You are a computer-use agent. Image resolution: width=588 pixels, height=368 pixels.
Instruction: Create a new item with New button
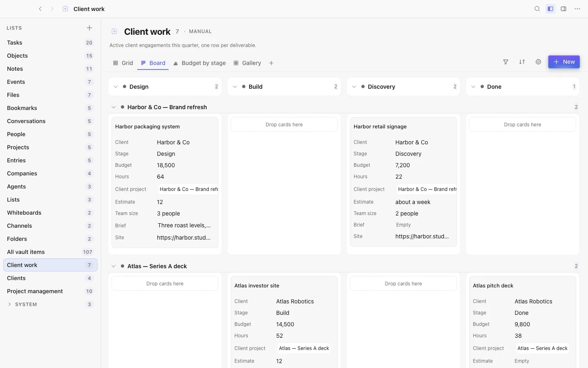(x=564, y=62)
